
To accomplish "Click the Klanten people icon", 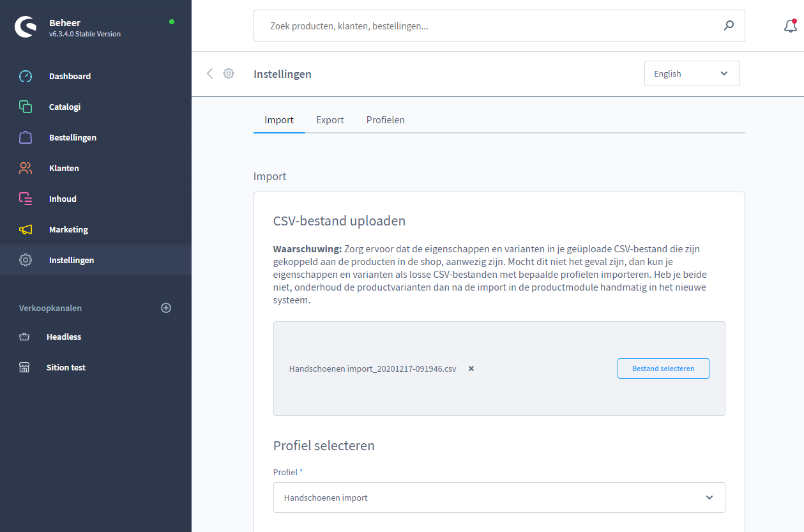I will 26,168.
